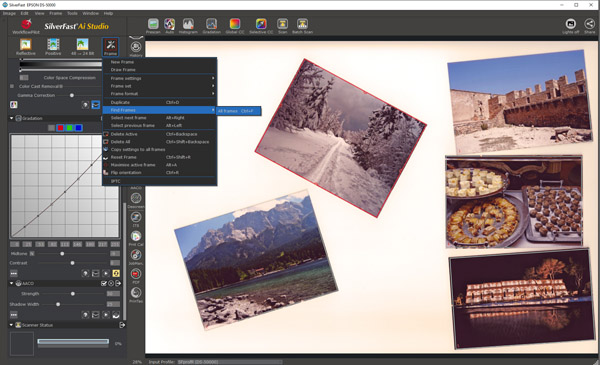Screen dimensions: 600x365
Task: Open the iT8 calibration tool
Action: coord(136,219)
